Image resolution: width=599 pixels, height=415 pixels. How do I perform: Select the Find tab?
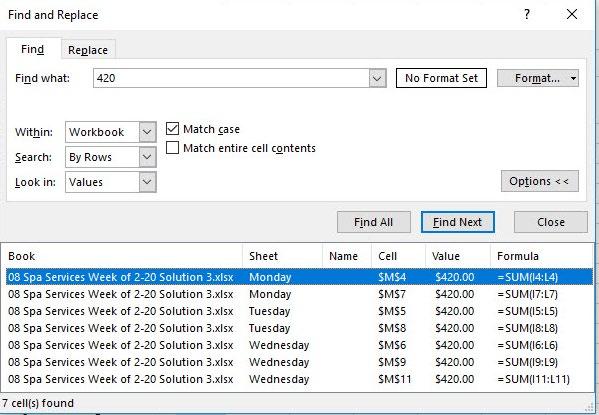[33, 49]
